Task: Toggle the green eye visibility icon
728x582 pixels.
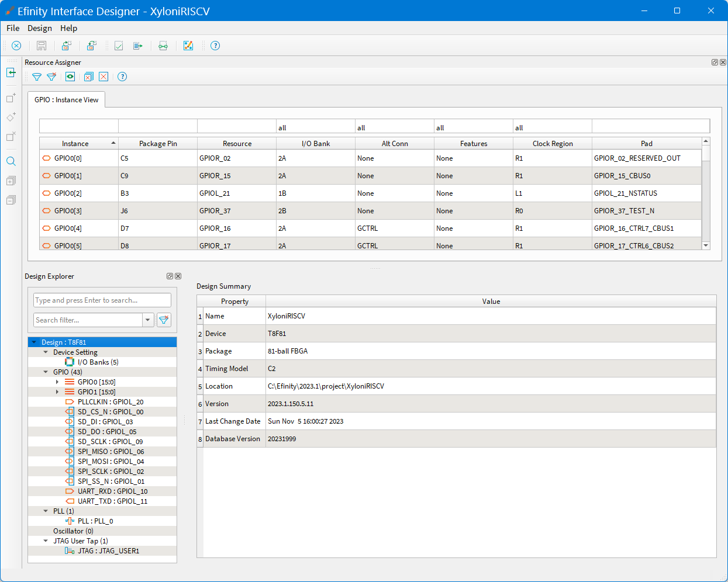Action: [x=70, y=77]
